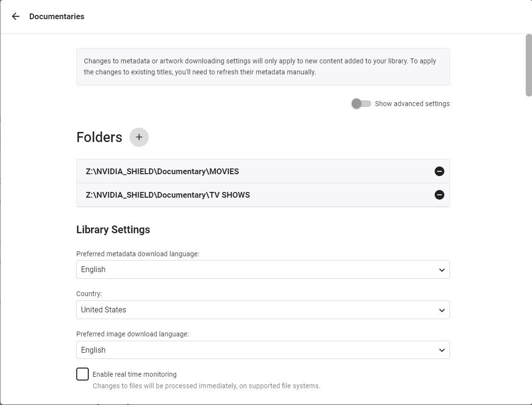Viewport: 532px width, 405px height.
Task: Click the 'Country:' field label
Action: (89, 294)
